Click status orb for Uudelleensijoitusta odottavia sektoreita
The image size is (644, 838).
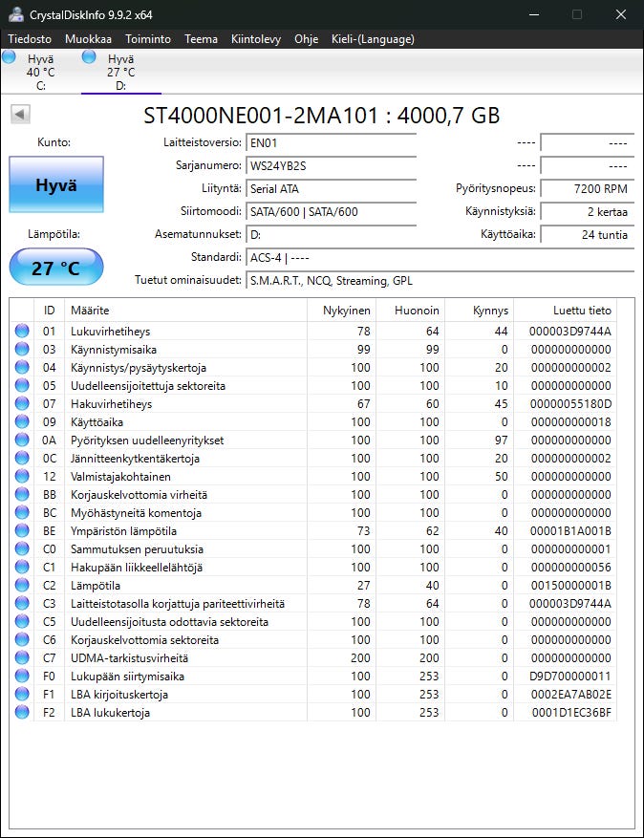tap(22, 621)
